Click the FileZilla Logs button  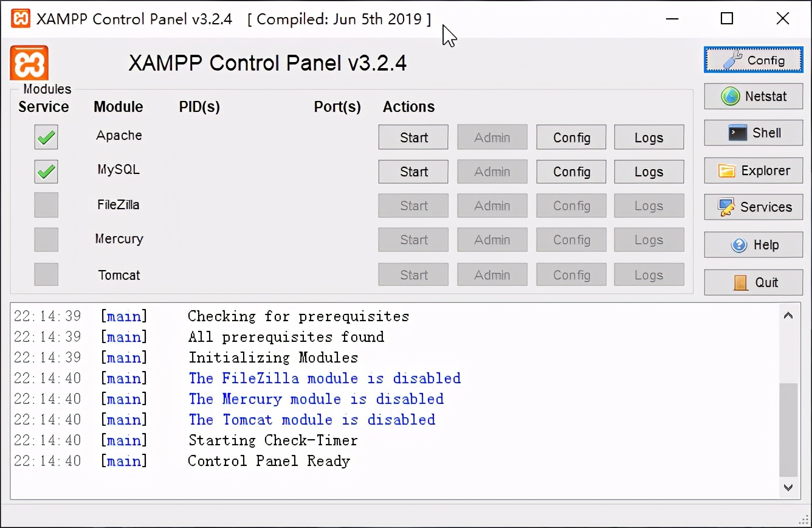(x=649, y=206)
